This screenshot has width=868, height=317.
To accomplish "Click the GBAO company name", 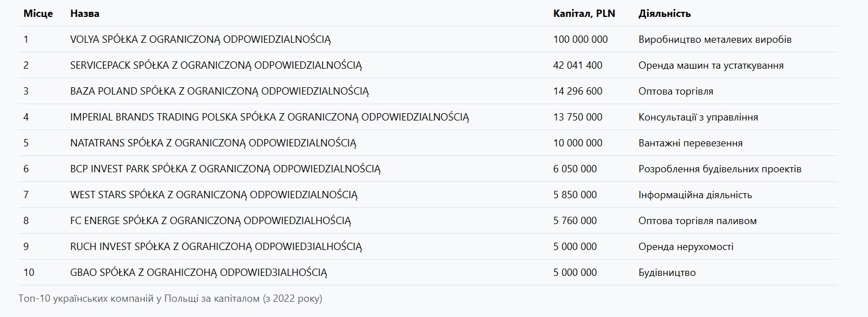I will point(198,273).
